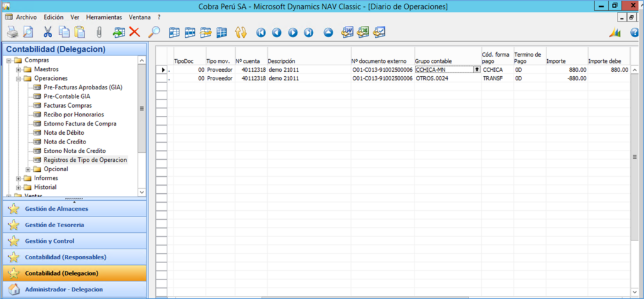
Task: Click the blue Help question icon
Action: (x=635, y=33)
